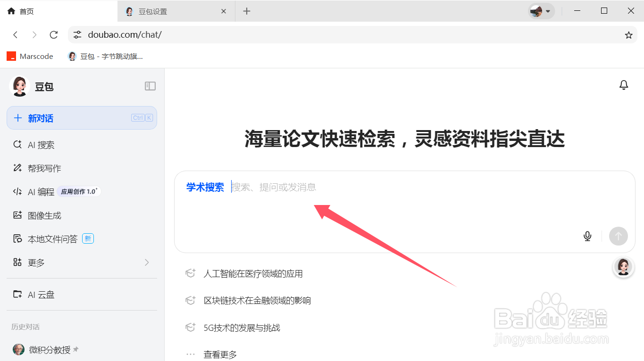This screenshot has width=644, height=361.
Task: Open the site information icon in the address bar
Action: [x=77, y=35]
